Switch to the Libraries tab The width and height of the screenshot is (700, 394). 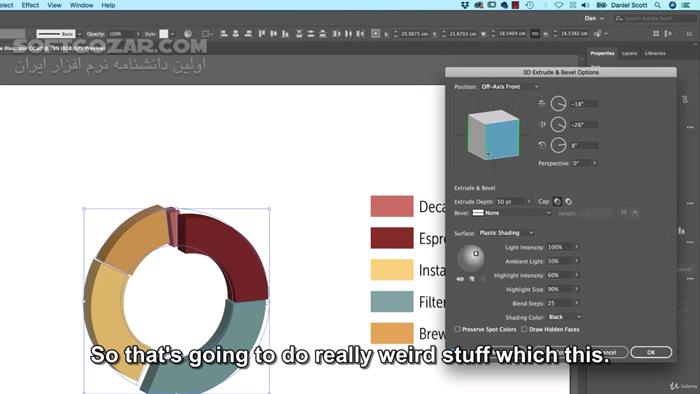click(655, 53)
